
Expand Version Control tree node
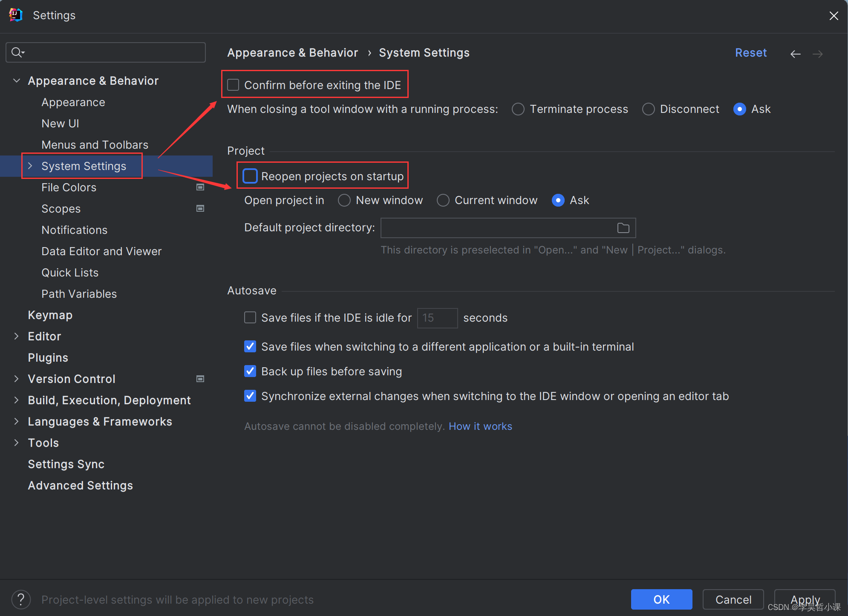(17, 379)
